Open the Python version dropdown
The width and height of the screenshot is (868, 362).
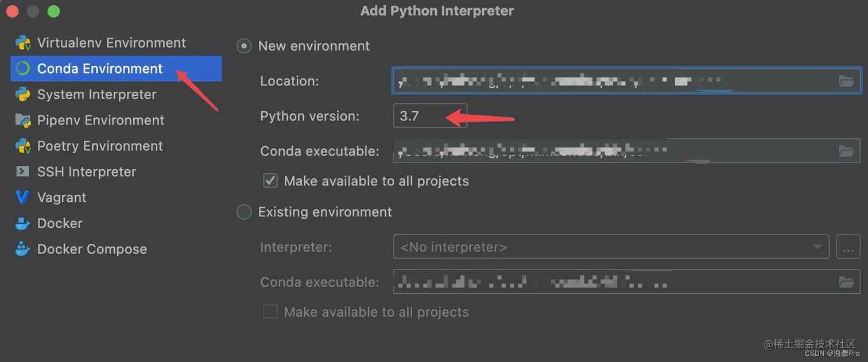(x=429, y=116)
